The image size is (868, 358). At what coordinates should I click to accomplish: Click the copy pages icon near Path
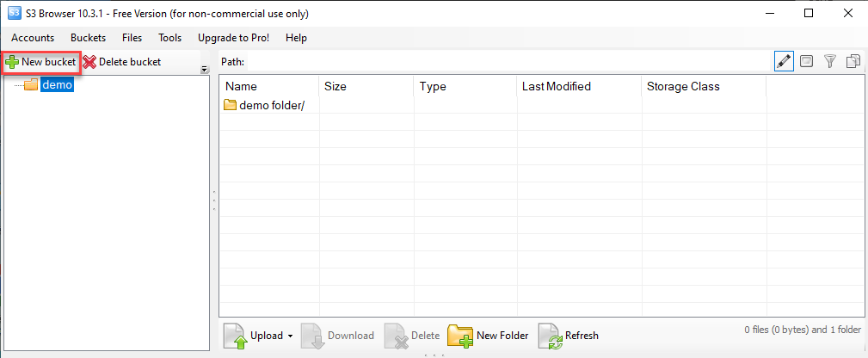pyautogui.click(x=853, y=61)
